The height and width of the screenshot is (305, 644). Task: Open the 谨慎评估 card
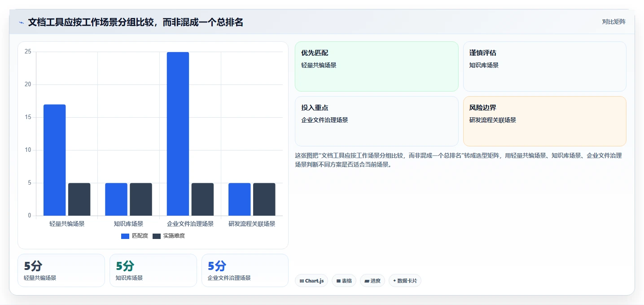(x=545, y=66)
